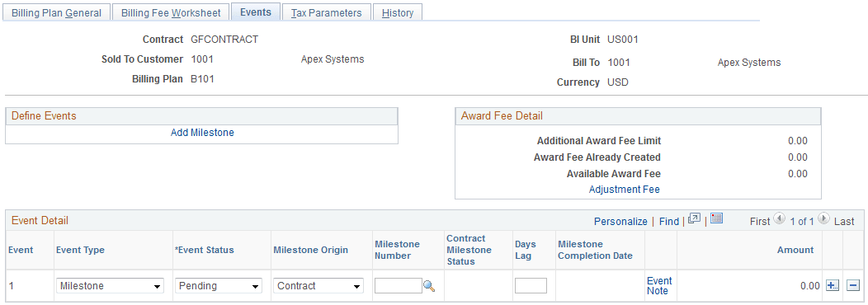Sort by Milestone Origin column header
This screenshot has width=868, height=305.
310,251
